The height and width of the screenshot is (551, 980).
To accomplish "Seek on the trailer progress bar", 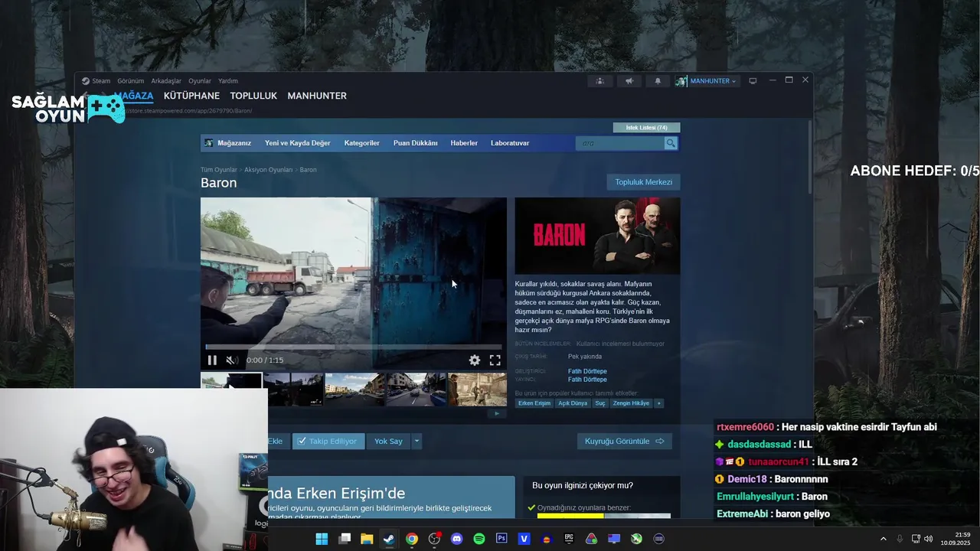I will (x=354, y=347).
